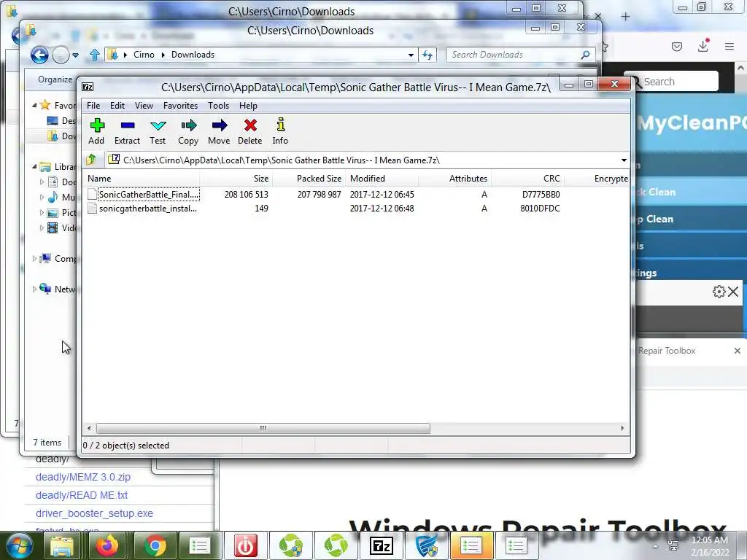This screenshot has height=560, width=747.
Task: Click the Test toolbar button
Action: tap(158, 131)
